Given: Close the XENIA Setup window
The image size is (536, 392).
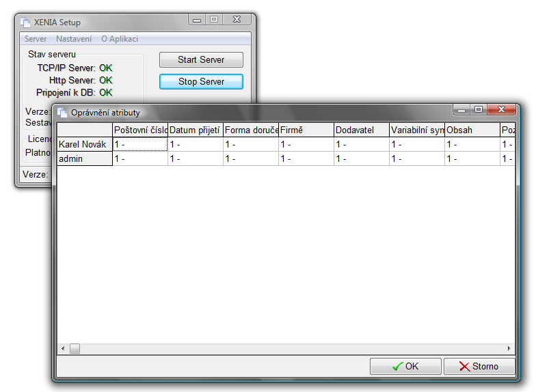Looking at the screenshot, I should tap(237, 19).
